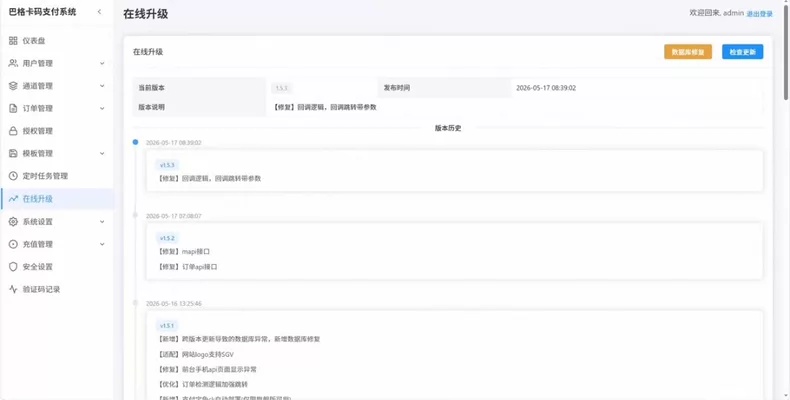The image size is (790, 400).
Task: Click the scheduled task clock icon
Action: click(13, 176)
